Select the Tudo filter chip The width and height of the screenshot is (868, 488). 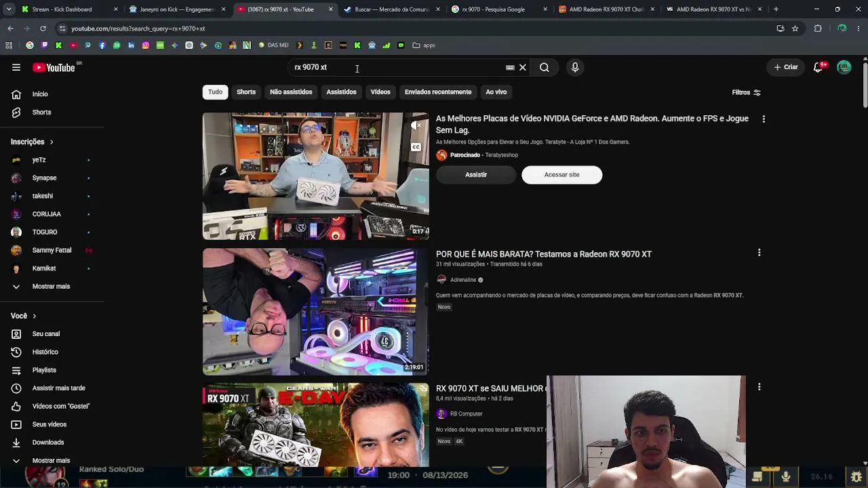(215, 92)
